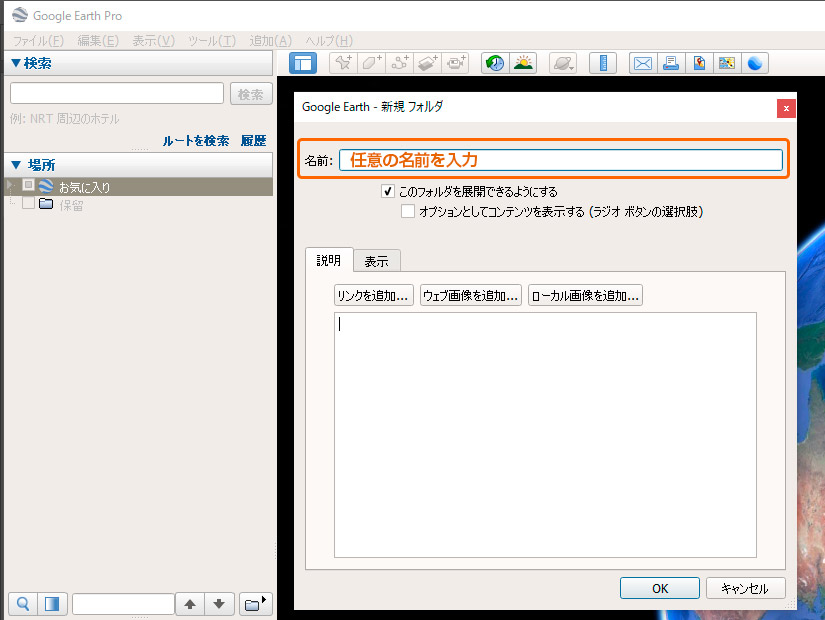Enable the radio button contents option checkbox
The image size is (825, 620).
pos(408,211)
